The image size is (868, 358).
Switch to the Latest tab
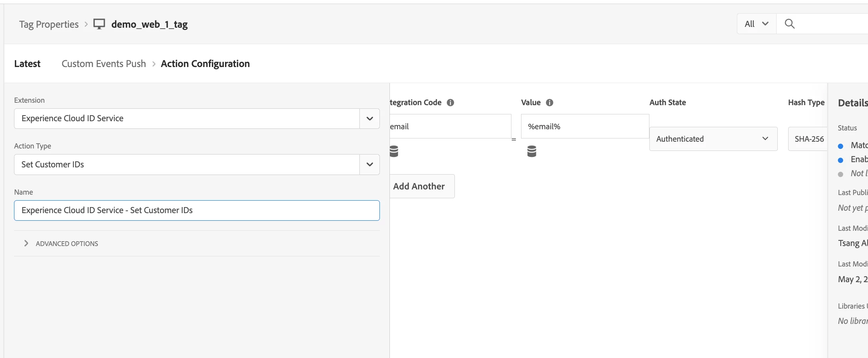click(27, 64)
